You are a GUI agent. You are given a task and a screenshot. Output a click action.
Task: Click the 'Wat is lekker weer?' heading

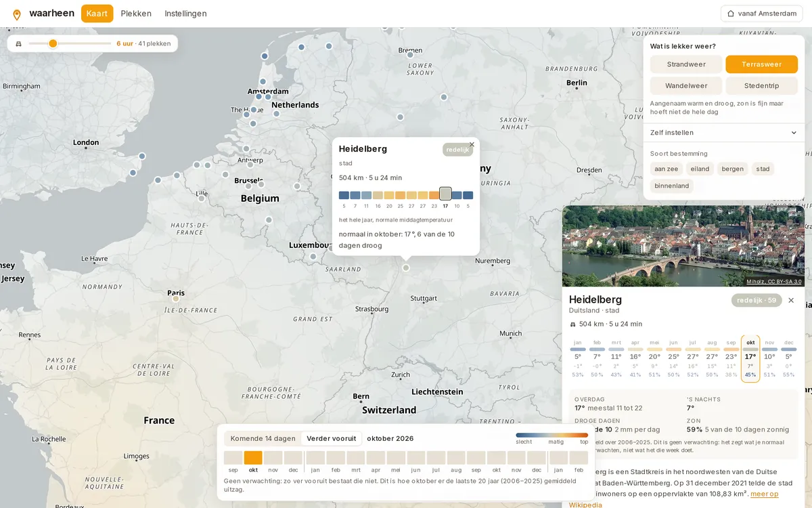683,46
